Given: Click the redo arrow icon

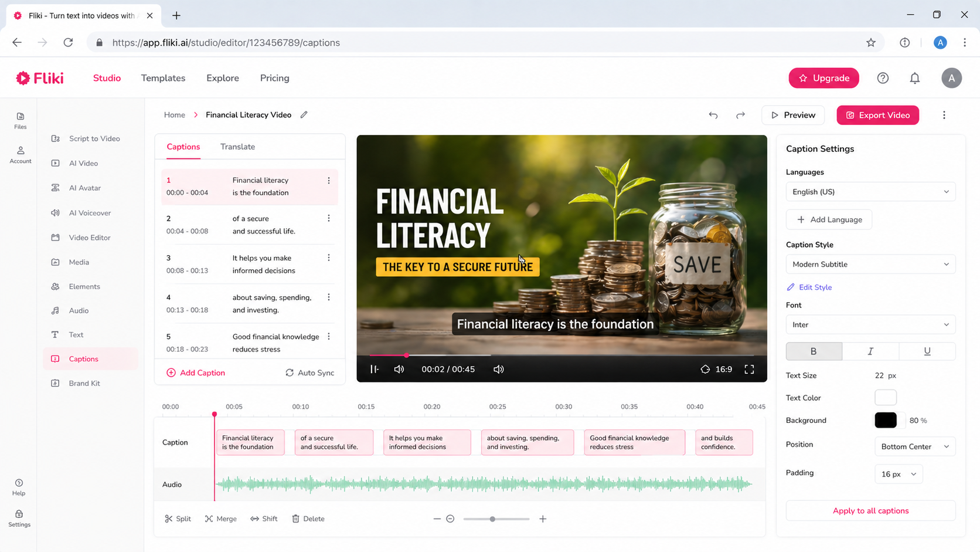Looking at the screenshot, I should coord(740,115).
